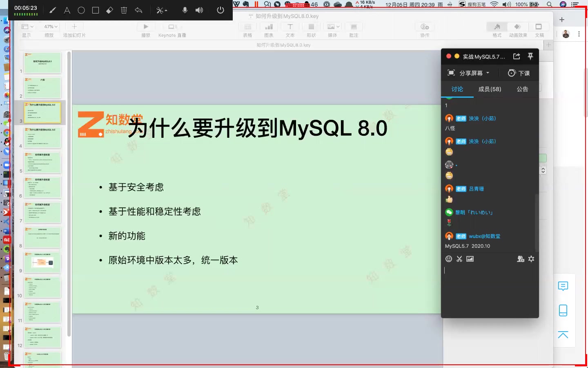Open the Keynote 显示 view dropdown
Image resolution: width=588 pixels, height=368 pixels.
(27, 30)
